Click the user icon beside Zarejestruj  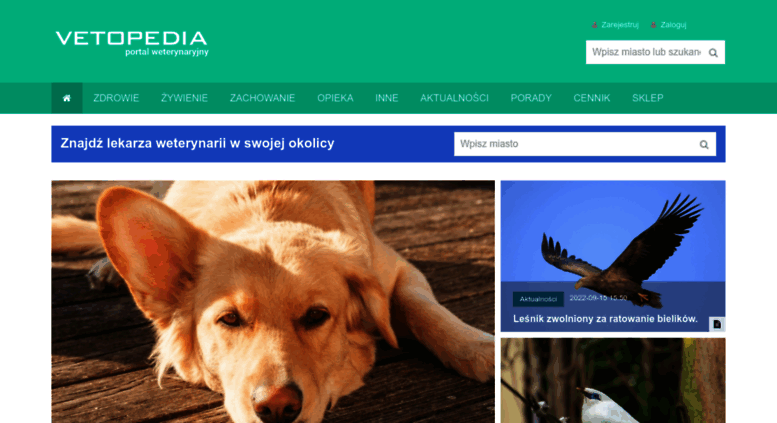[x=594, y=25]
